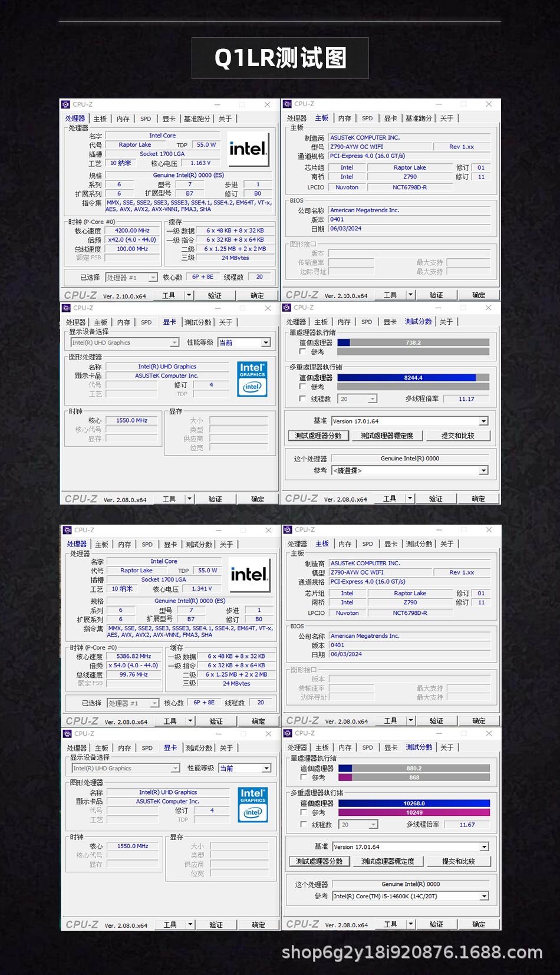Image resolution: width=560 pixels, height=975 pixels.
Task: Click core speed field showing 5386.82 MHz
Action: pyautogui.click(x=134, y=656)
